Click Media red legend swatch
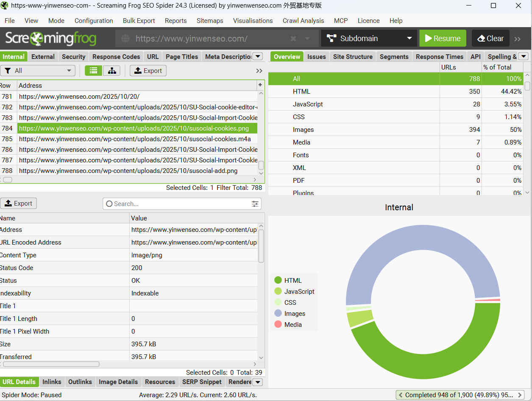The image size is (532, 401). coord(278,324)
